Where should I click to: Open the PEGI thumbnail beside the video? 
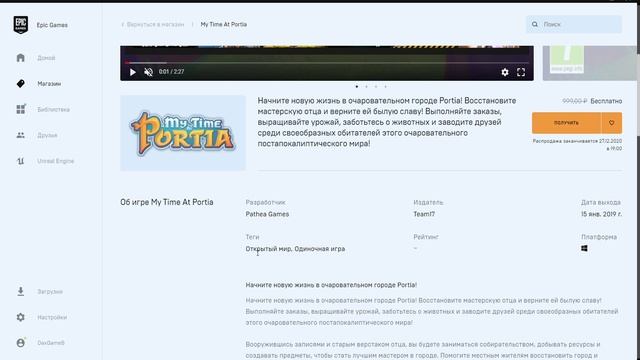[589, 63]
